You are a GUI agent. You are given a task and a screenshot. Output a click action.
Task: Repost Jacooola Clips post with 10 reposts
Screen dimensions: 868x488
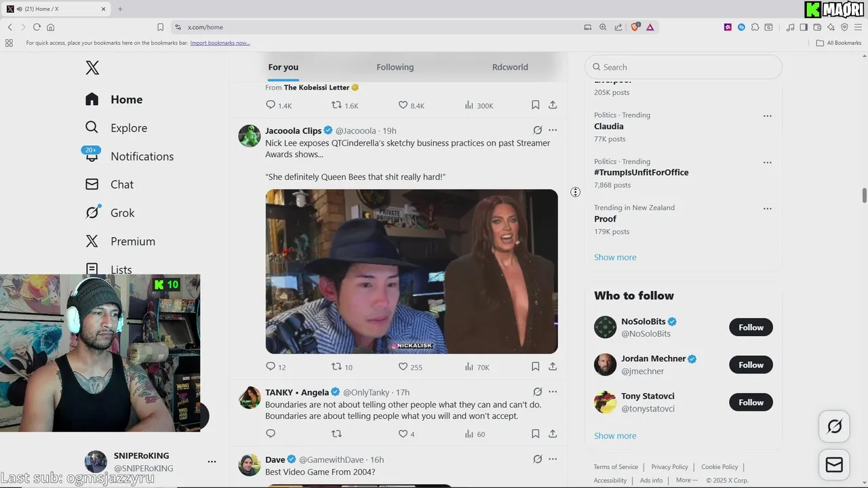(342, 367)
